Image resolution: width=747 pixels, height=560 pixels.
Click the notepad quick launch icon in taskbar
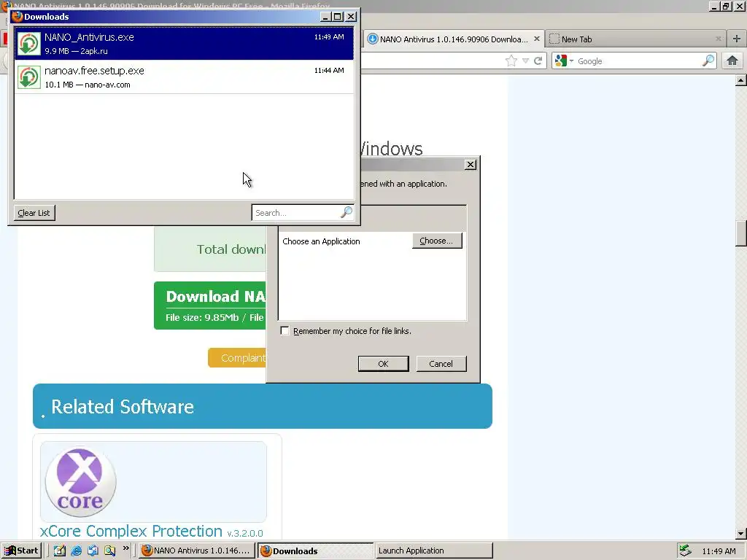coord(60,551)
